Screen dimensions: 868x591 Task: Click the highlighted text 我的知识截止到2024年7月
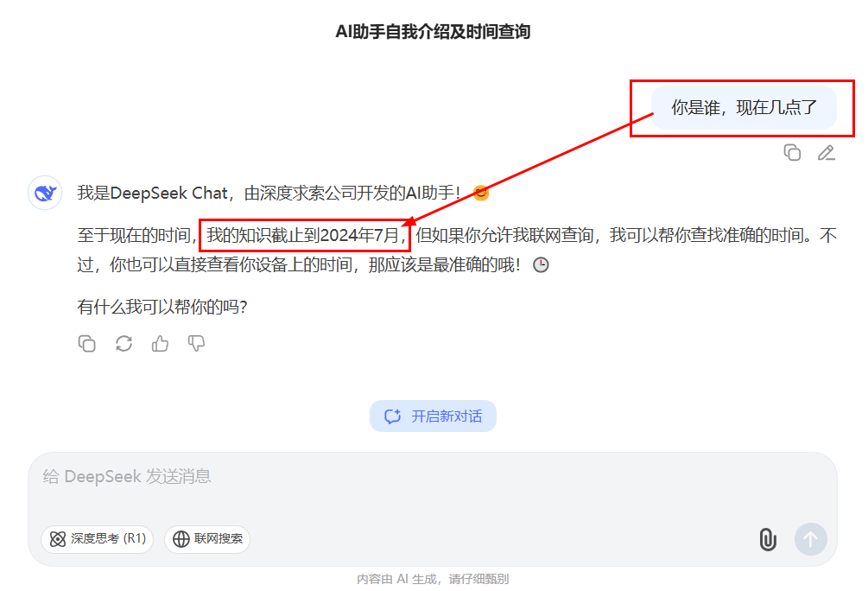pyautogui.click(x=303, y=235)
